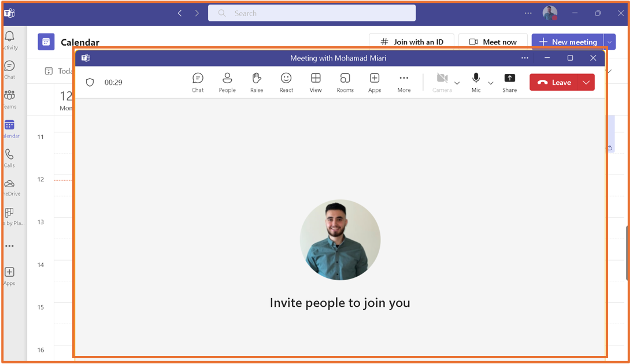Open the React reactions menu

286,82
